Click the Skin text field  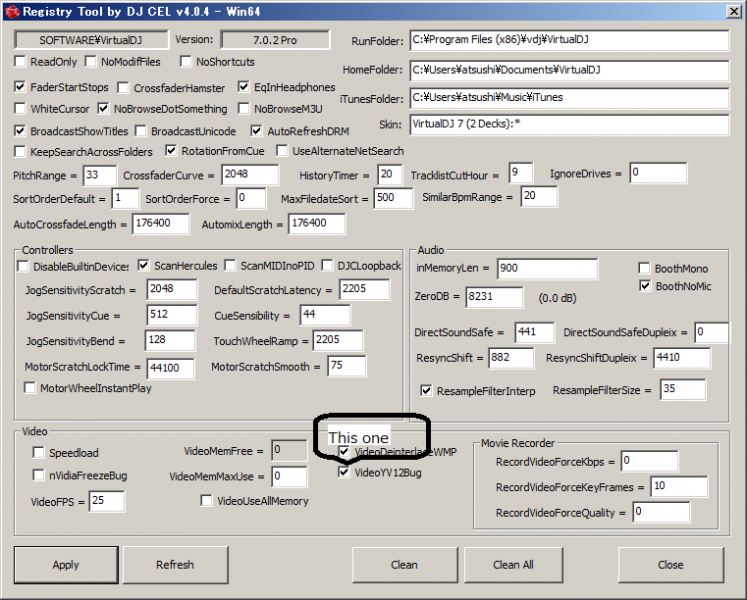[569, 124]
